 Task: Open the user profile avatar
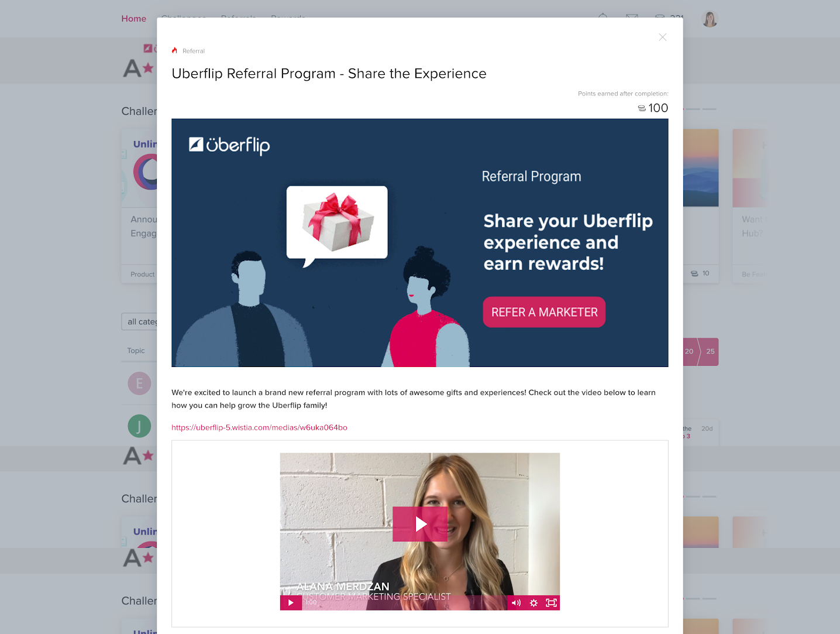(x=710, y=19)
